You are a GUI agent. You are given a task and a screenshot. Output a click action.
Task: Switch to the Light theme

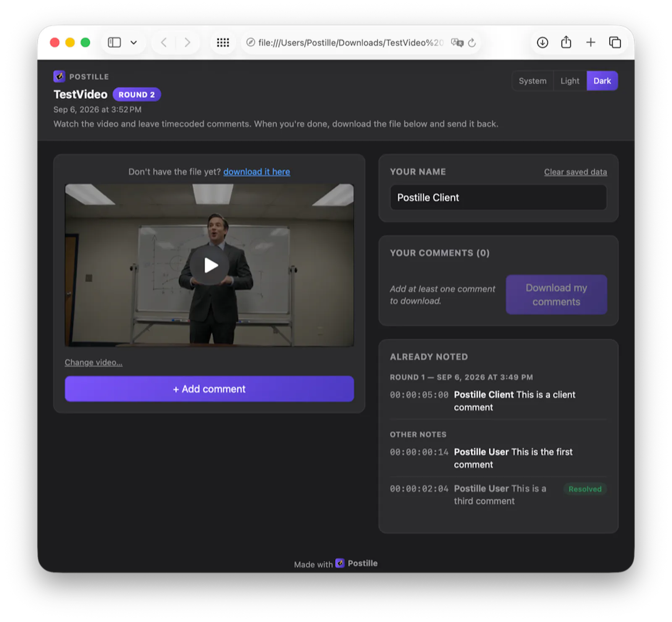570,81
